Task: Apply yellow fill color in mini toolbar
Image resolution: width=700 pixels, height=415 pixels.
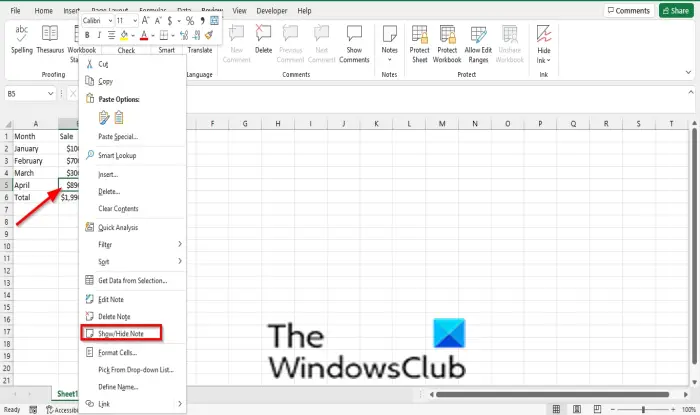Action: 124,35
